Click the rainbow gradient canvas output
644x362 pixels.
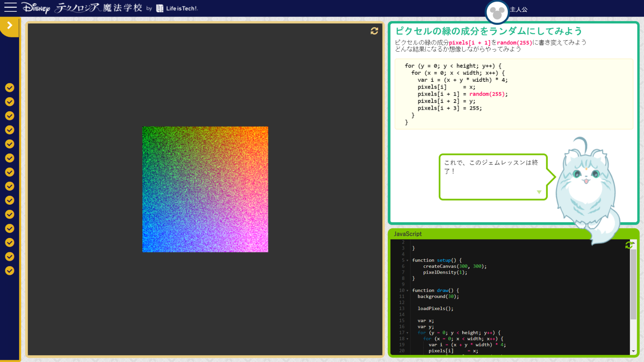[x=205, y=189]
